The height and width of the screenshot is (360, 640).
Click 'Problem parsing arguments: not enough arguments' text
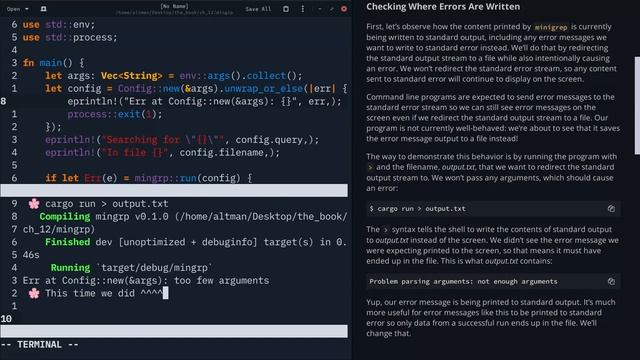point(463,281)
